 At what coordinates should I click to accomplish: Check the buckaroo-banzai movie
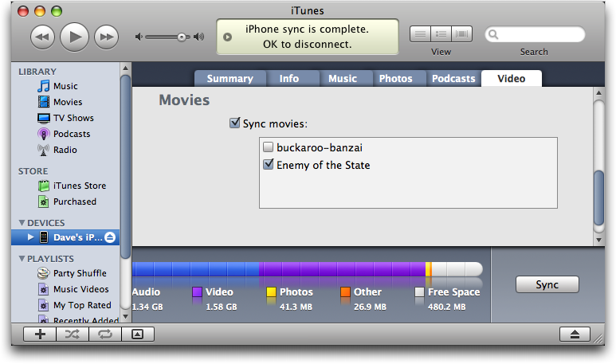(268, 147)
